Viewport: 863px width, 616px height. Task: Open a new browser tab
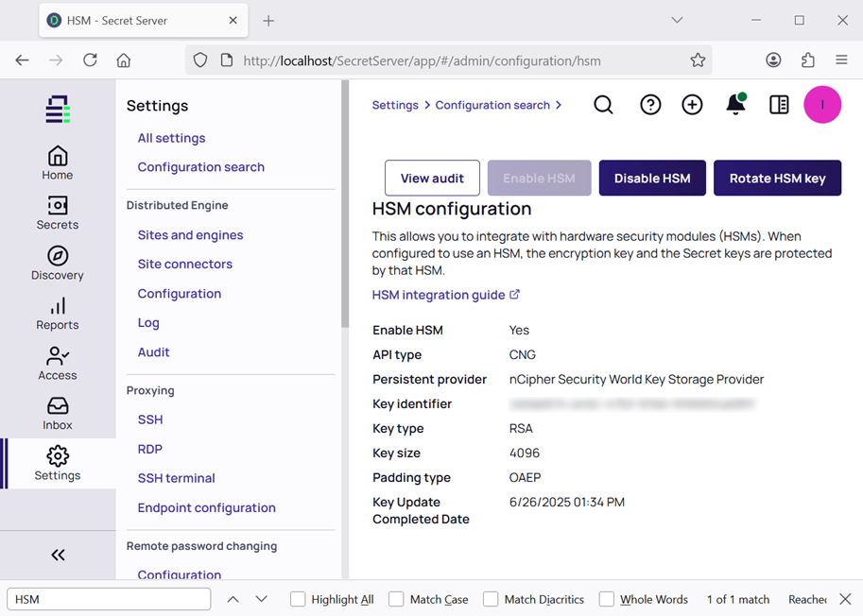[268, 21]
